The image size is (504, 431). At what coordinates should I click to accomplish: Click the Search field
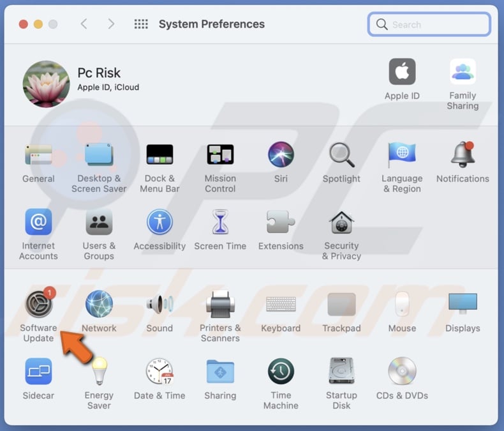click(429, 24)
